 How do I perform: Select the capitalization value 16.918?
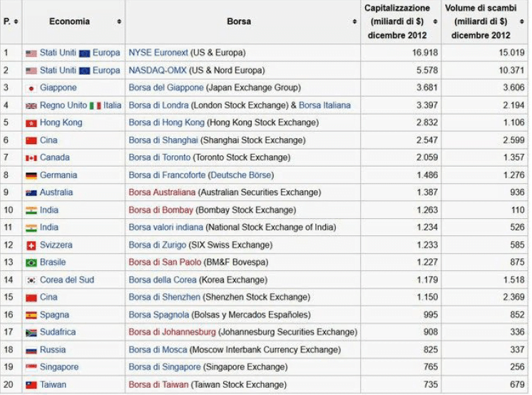click(425, 53)
